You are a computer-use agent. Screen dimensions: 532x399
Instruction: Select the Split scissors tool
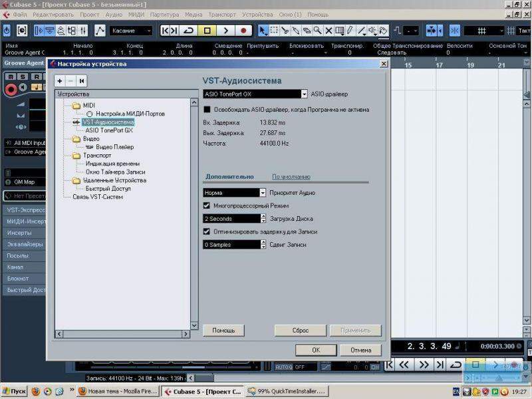click(x=285, y=31)
